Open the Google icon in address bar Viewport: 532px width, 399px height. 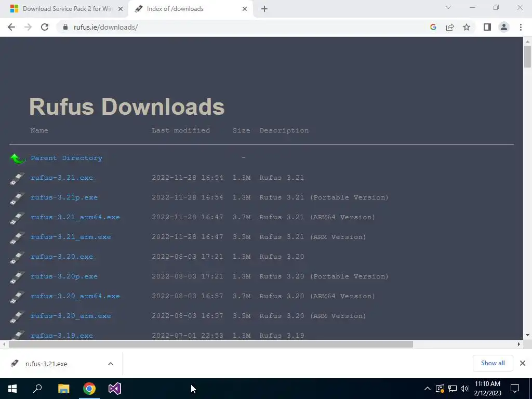click(433, 27)
